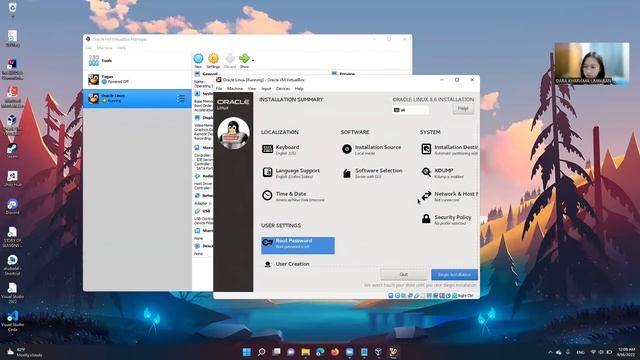The image size is (640, 360).
Task: Select the Powered Off VM in the list
Action: [x=137, y=79]
